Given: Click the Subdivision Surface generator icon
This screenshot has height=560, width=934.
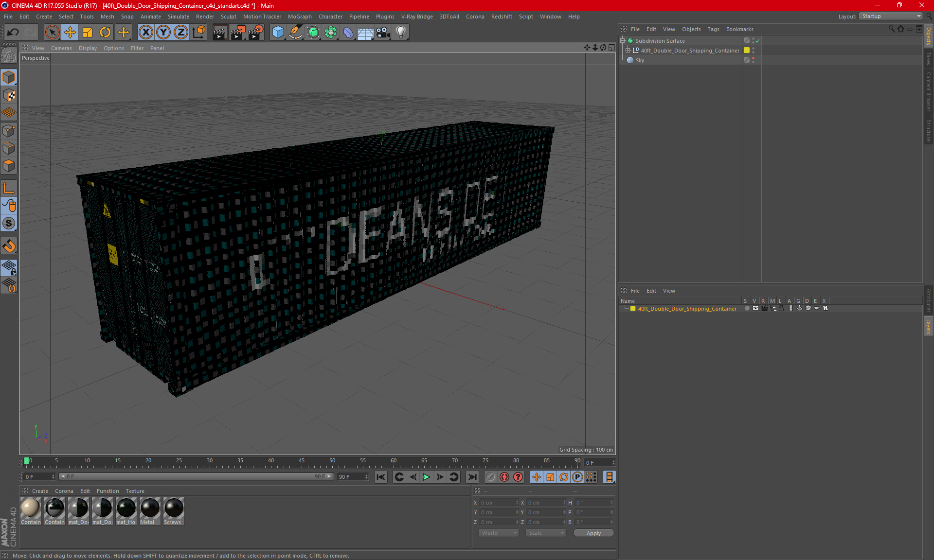Looking at the screenshot, I should point(313,32).
